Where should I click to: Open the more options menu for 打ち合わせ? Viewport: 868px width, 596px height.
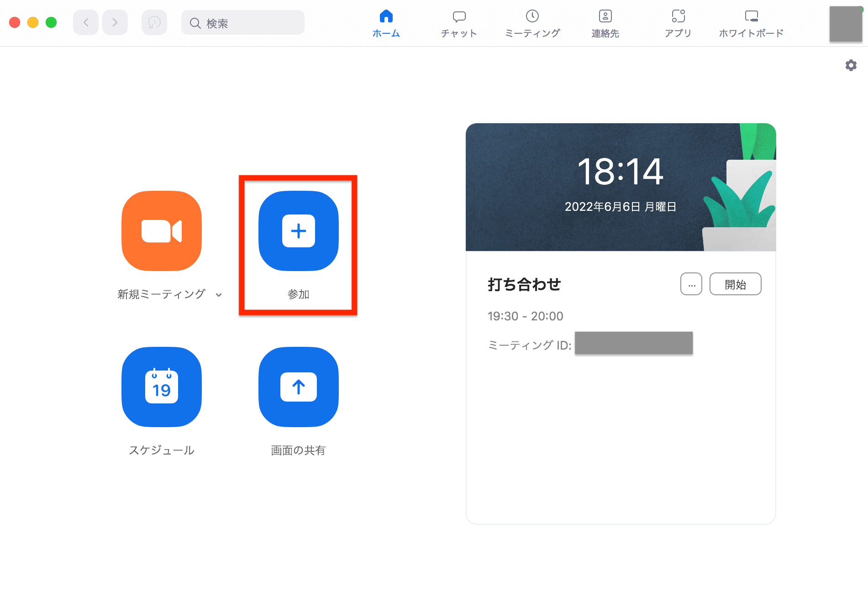(x=691, y=284)
